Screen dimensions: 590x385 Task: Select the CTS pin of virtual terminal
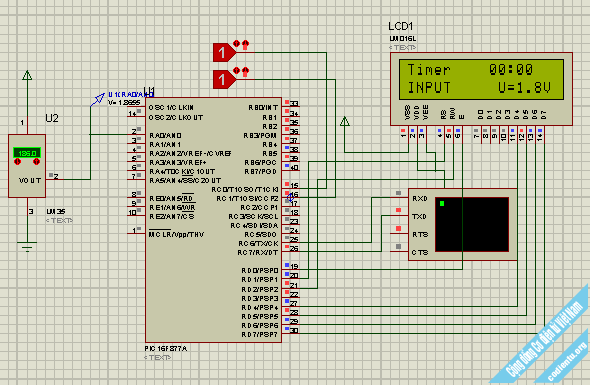click(420, 253)
